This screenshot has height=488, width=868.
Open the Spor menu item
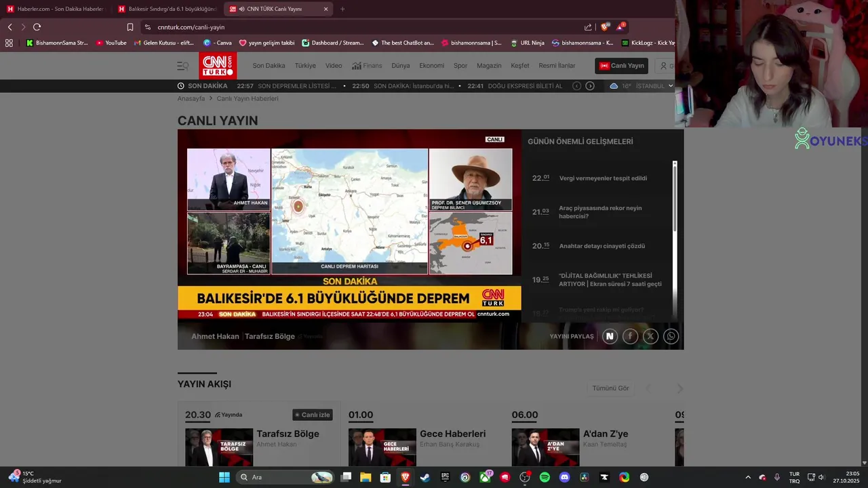[x=460, y=66]
